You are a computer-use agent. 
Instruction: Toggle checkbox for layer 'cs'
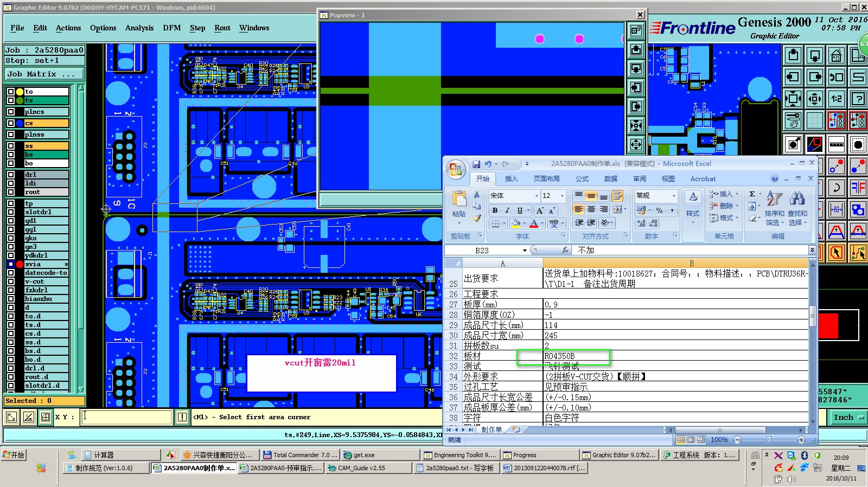pos(10,123)
